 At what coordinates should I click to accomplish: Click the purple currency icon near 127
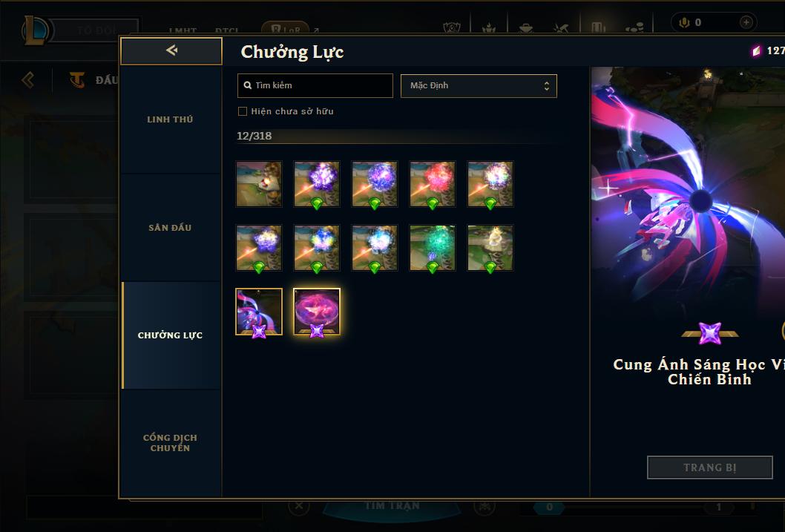coord(756,50)
